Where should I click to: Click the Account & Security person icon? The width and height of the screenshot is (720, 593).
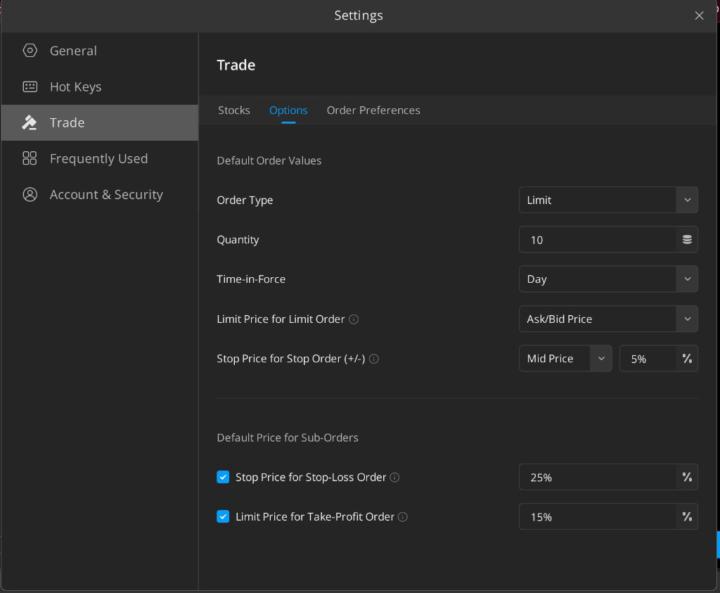point(30,195)
